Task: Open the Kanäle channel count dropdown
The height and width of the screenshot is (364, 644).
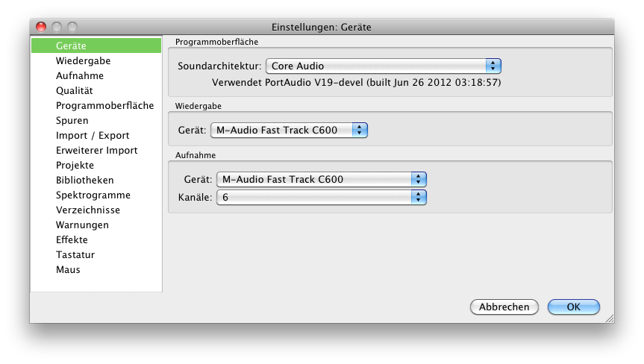Action: pyautogui.click(x=321, y=198)
